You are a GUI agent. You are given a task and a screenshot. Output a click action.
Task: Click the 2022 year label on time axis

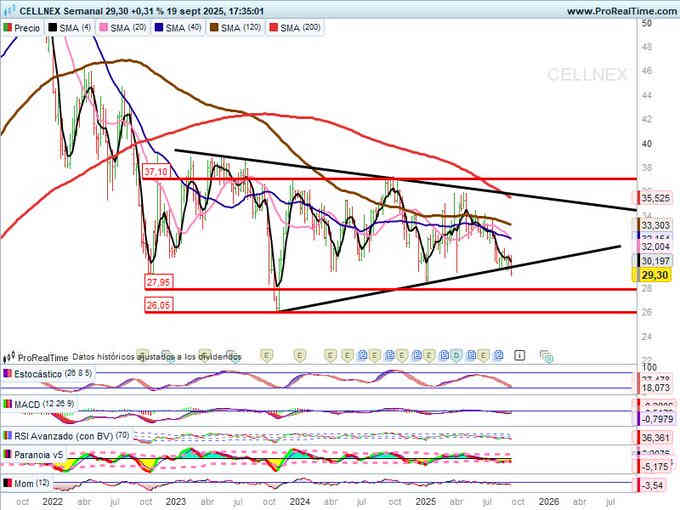pyautogui.click(x=52, y=502)
